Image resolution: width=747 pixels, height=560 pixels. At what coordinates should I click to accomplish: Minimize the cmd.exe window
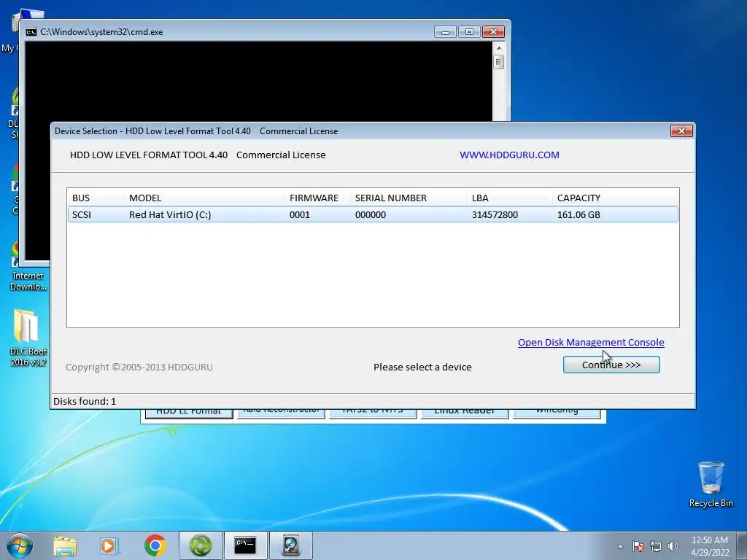(x=446, y=32)
